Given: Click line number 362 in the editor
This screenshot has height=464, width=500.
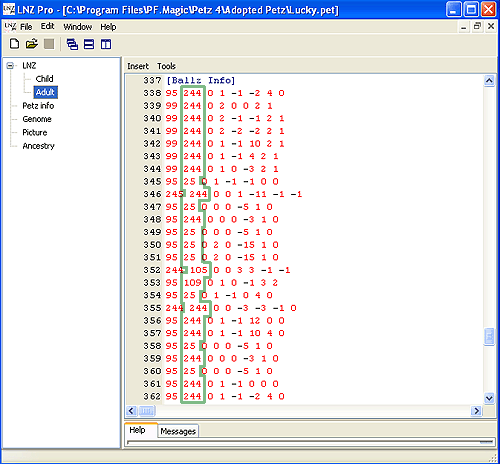Looking at the screenshot, I should point(152,396).
